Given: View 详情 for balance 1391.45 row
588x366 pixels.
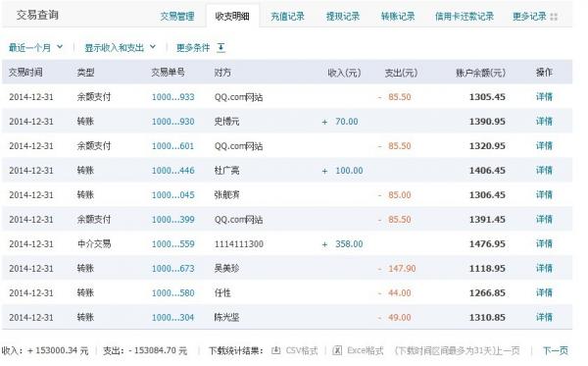Looking at the screenshot, I should point(544,219).
